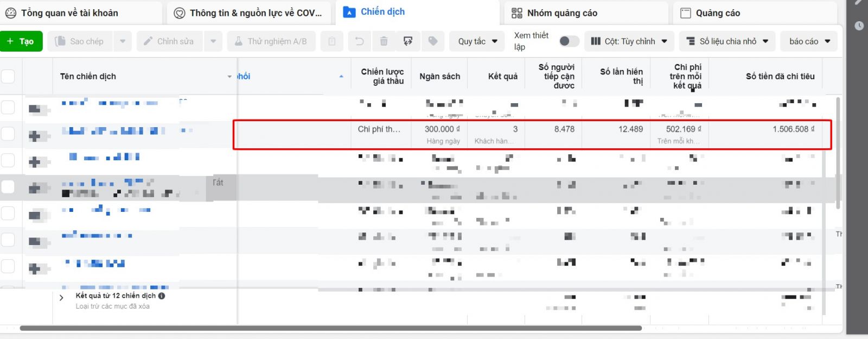The image size is (868, 339).
Task: Tick checkbox of row with 300.000 đ budget
Action: pyautogui.click(x=8, y=134)
